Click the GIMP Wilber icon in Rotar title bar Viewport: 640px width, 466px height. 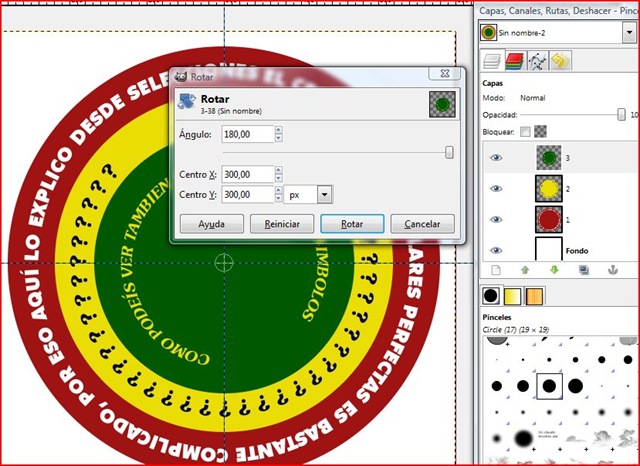click(x=180, y=76)
